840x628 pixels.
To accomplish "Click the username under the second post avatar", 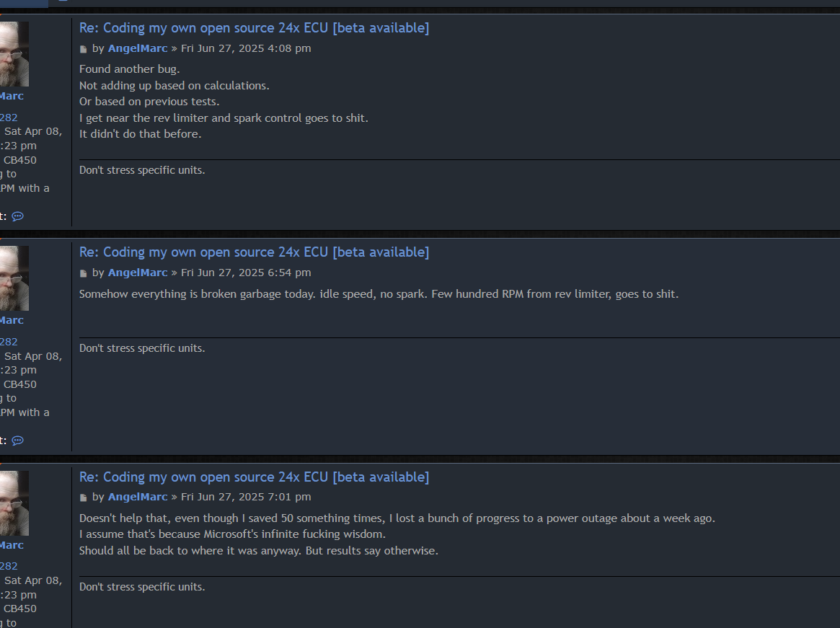I will click(x=12, y=320).
